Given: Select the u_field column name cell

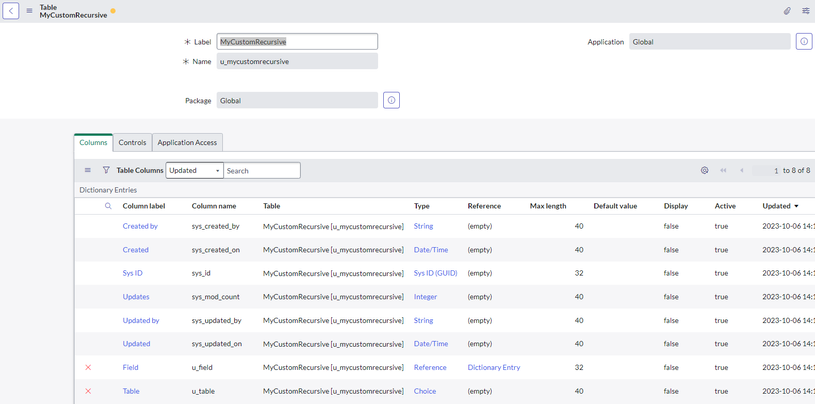Looking at the screenshot, I should coord(202,367).
